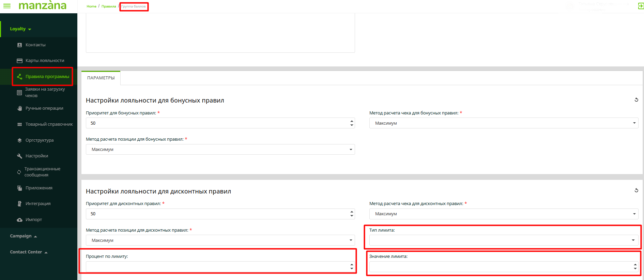Image resolution: width=644 pixels, height=280 pixels.
Task: Open Метод расчета позиции для дисконтных правил dropdown
Action: coord(220,240)
